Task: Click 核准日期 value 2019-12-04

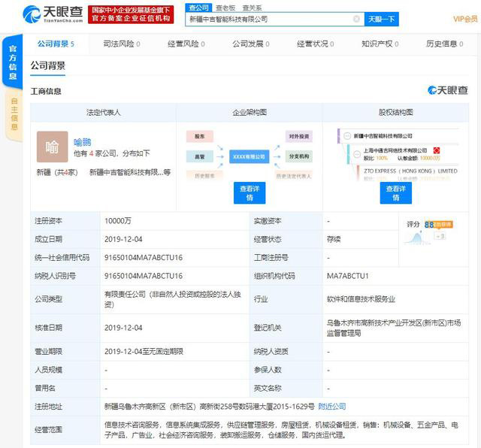Action: pyautogui.click(x=123, y=328)
